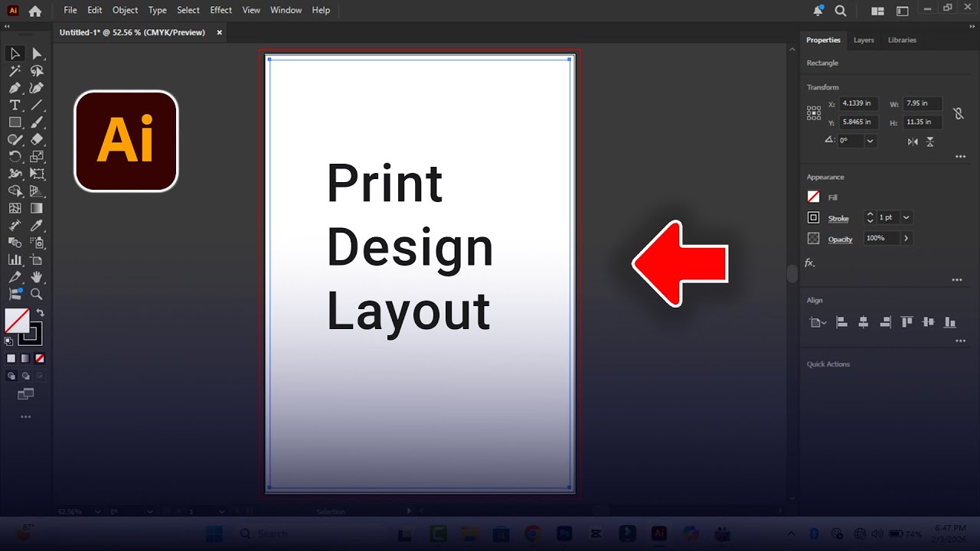Screen dimensions: 980x551
Task: Flip the rectangle along vertical axis
Action: coord(930,142)
